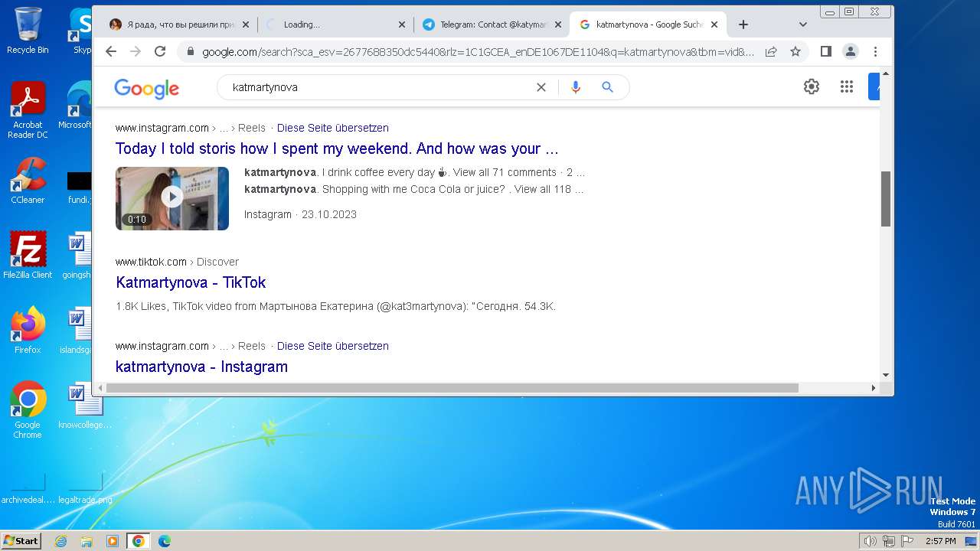Click the vertical page scrollbar thumb
This screenshot has width=980, height=551.
[x=886, y=198]
